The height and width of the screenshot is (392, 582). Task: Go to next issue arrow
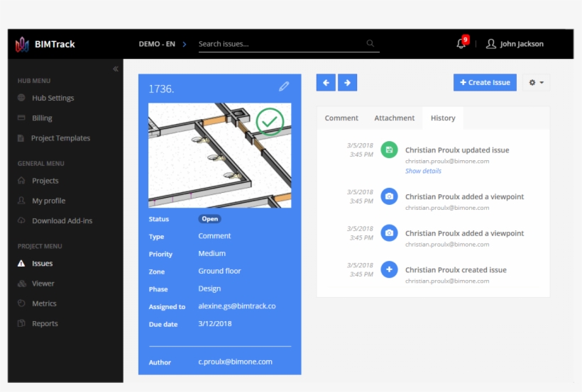tap(347, 82)
